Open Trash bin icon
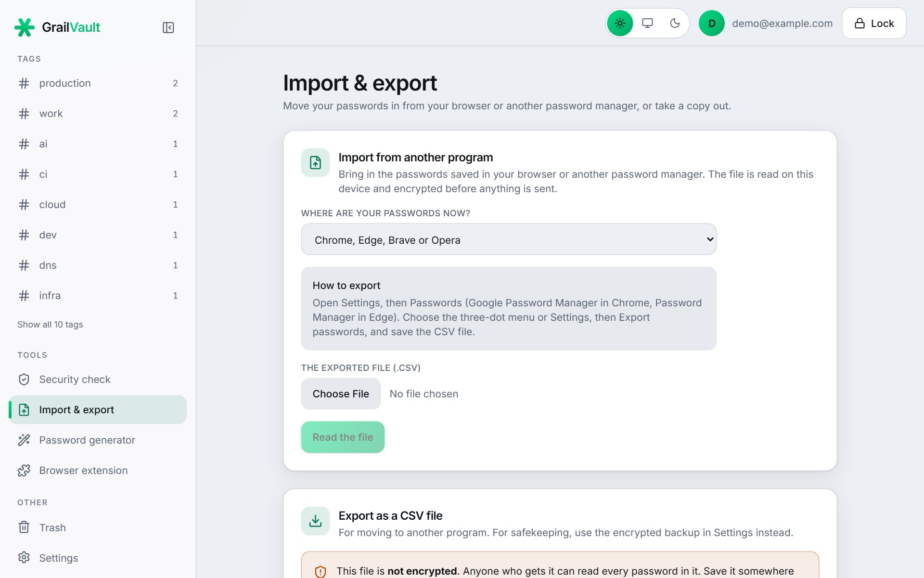924x578 pixels. (24, 527)
